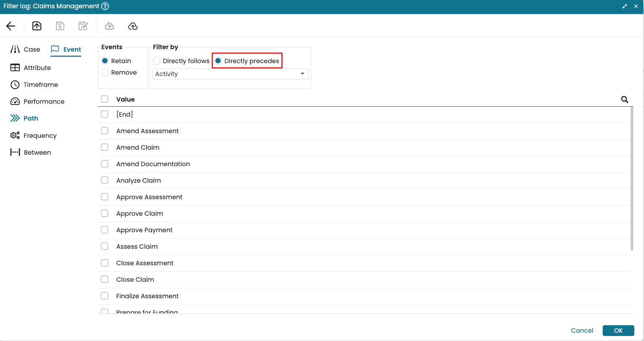
Task: Select the Remove events radio button
Action: (105, 73)
